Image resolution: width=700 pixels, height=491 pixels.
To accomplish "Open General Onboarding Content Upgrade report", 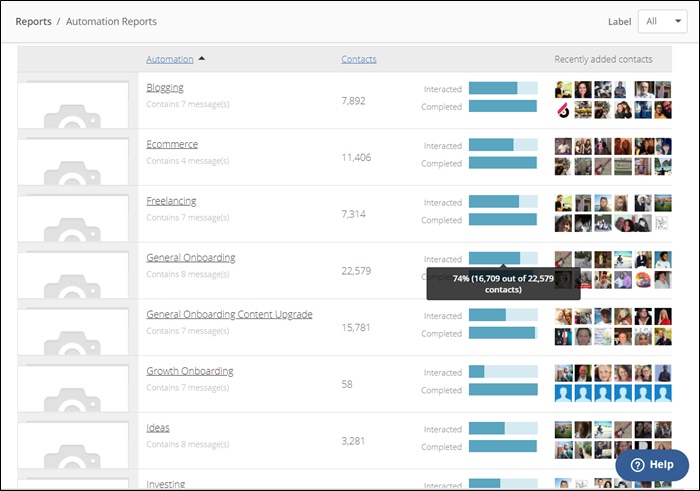I will (229, 314).
